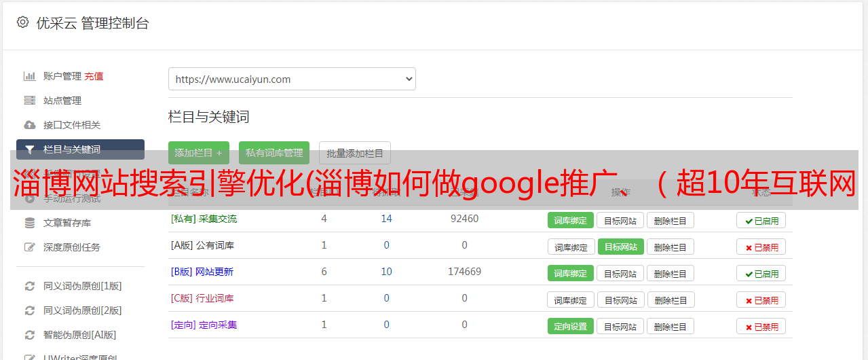The width and height of the screenshot is (868, 360).
Task: Open 同义词伪原创[2版] menu item
Action: [x=83, y=310]
